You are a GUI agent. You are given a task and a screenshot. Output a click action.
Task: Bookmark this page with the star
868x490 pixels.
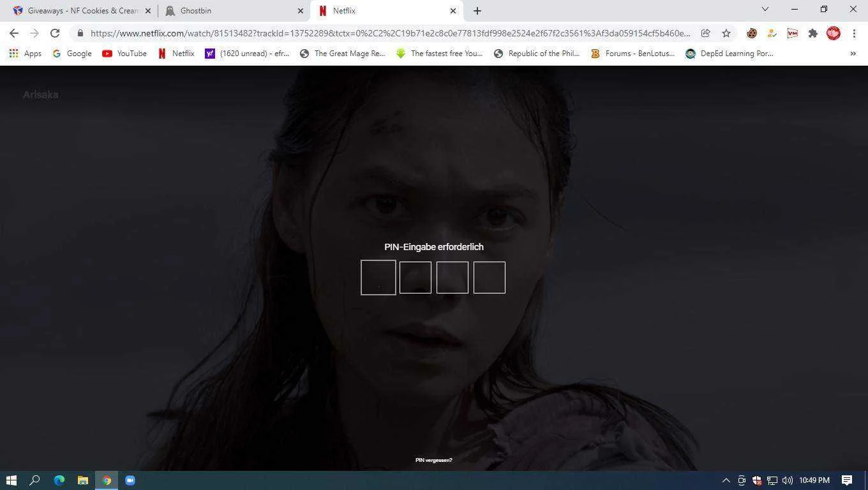tap(726, 33)
